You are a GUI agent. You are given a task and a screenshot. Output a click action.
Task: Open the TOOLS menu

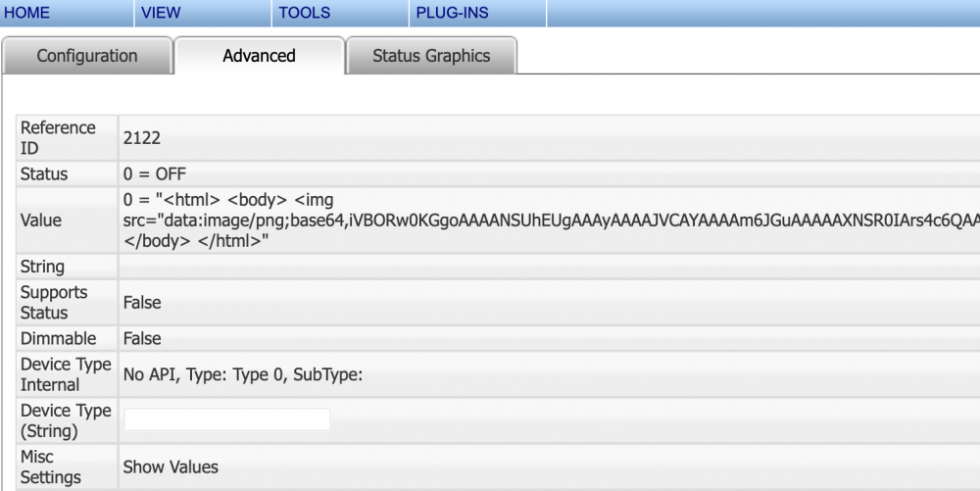pyautogui.click(x=304, y=13)
